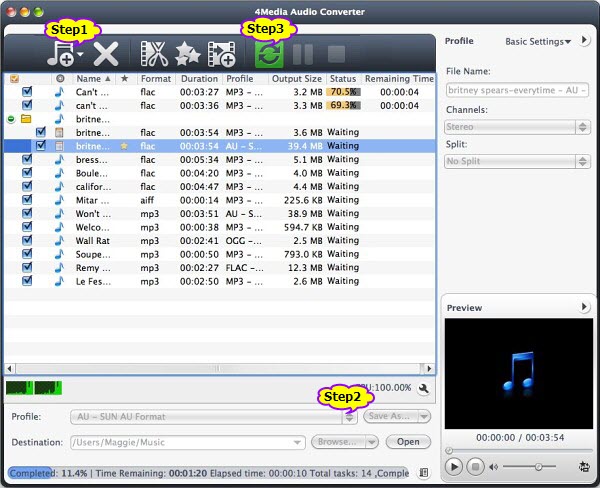600x488 pixels.
Task: Open the Browse dropdown arrow
Action: pyautogui.click(x=372, y=442)
